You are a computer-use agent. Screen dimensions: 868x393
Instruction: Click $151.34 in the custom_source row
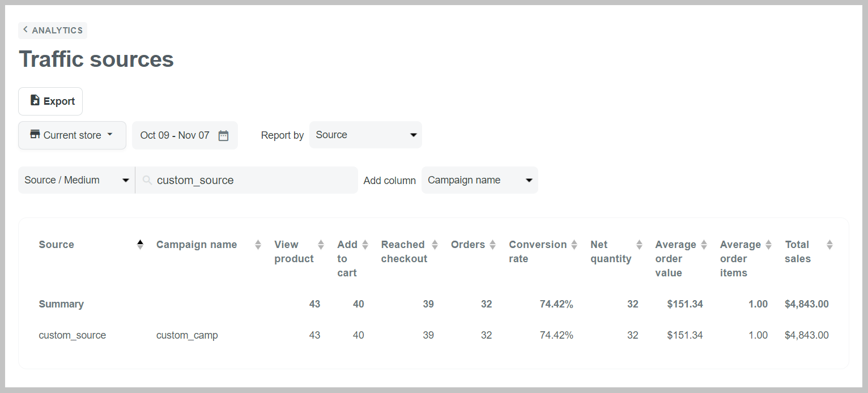685,335
